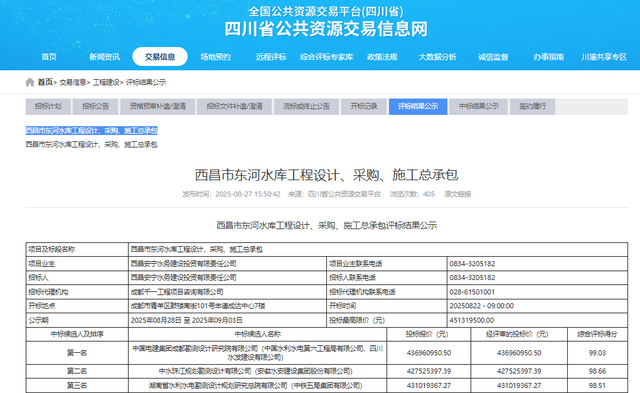Viewport: 640px width, 393px height.
Task: Click the second, unhighlighted 西昌市东河水库工程 link
Action: click(x=91, y=144)
